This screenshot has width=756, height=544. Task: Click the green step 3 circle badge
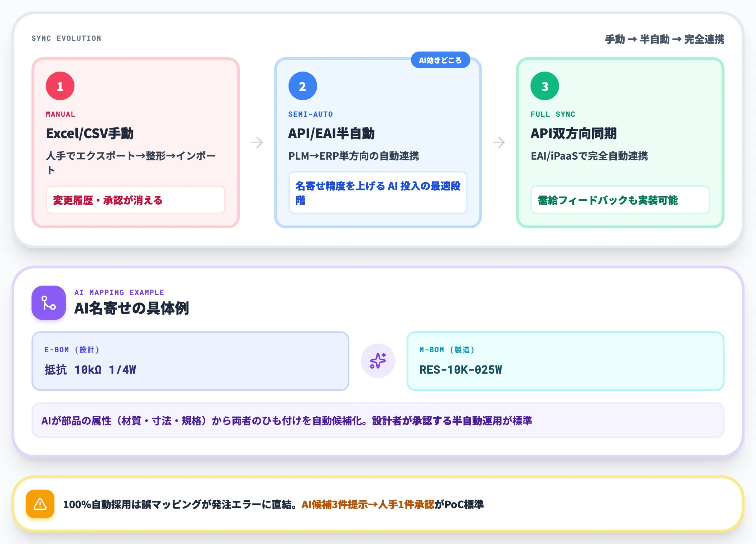coord(545,86)
